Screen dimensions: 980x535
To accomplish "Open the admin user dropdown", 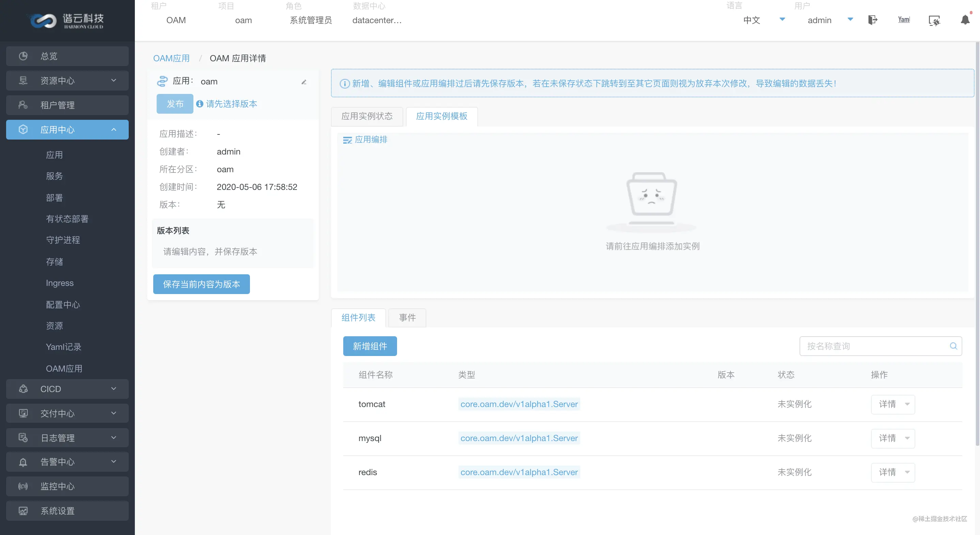I will (850, 19).
